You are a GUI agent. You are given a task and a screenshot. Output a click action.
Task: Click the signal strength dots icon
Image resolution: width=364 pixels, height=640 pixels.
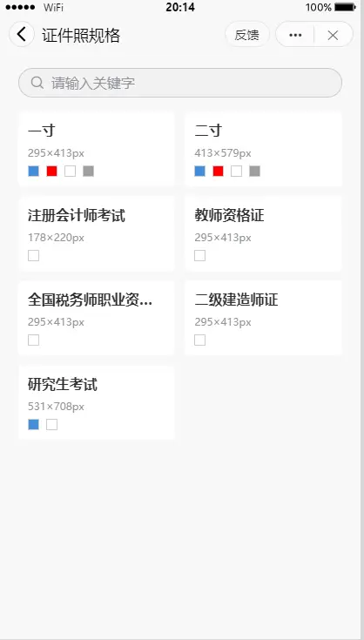pos(20,7)
